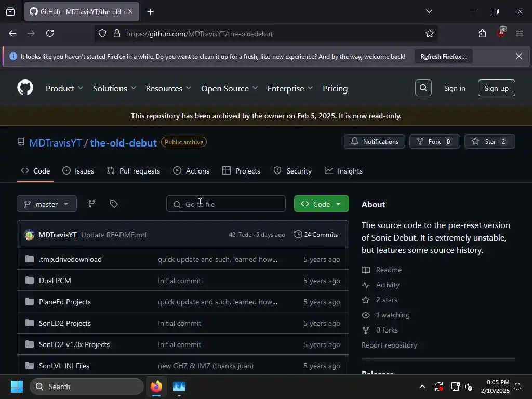The width and height of the screenshot is (532, 399).
Task: Open the green Code dropdown button
Action: pyautogui.click(x=321, y=204)
